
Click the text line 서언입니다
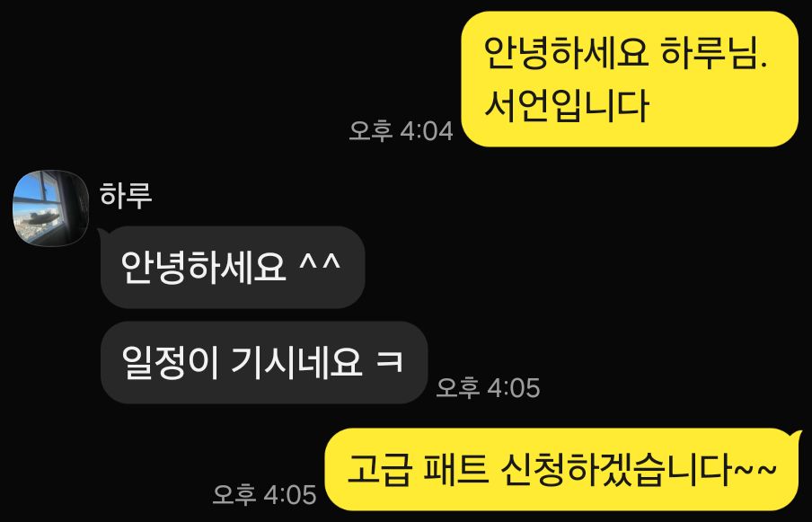(x=566, y=106)
